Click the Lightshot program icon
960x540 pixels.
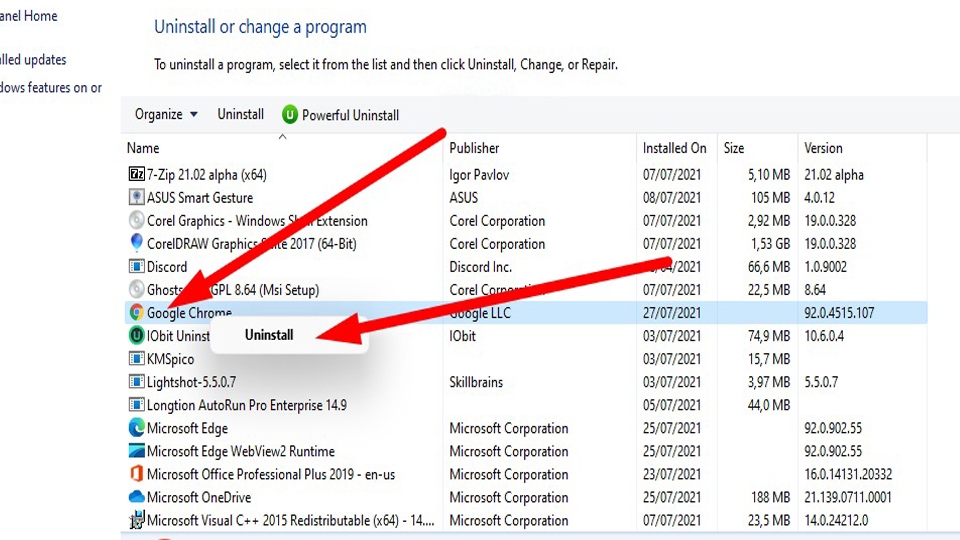(x=136, y=382)
